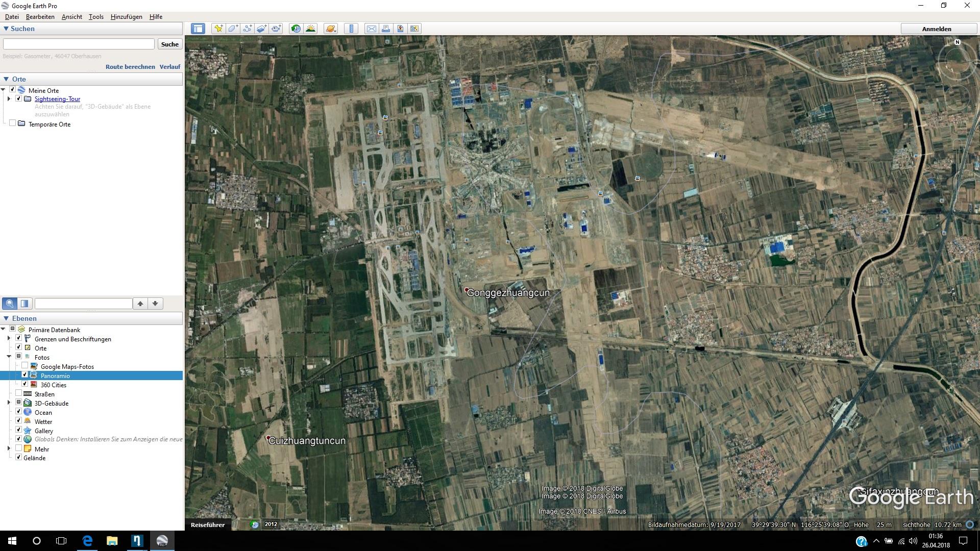Uncheck the Panoramio layer checkbox
The height and width of the screenshot is (551, 980).
click(x=24, y=375)
